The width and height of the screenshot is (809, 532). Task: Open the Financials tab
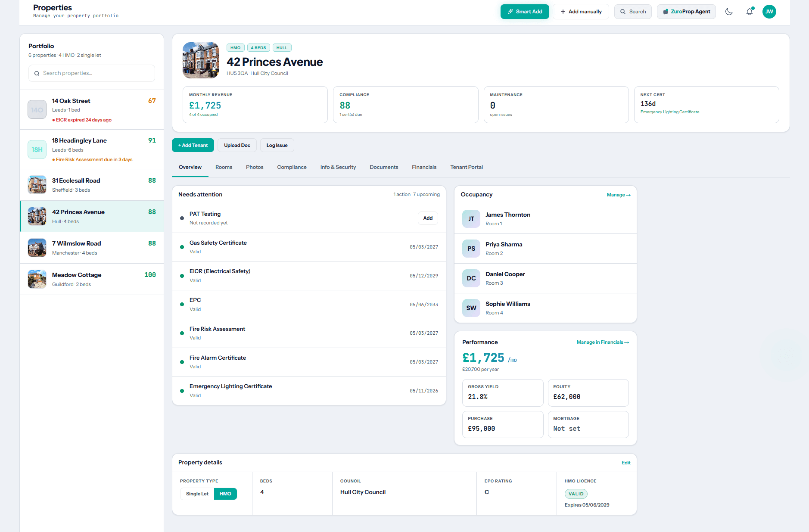point(424,167)
